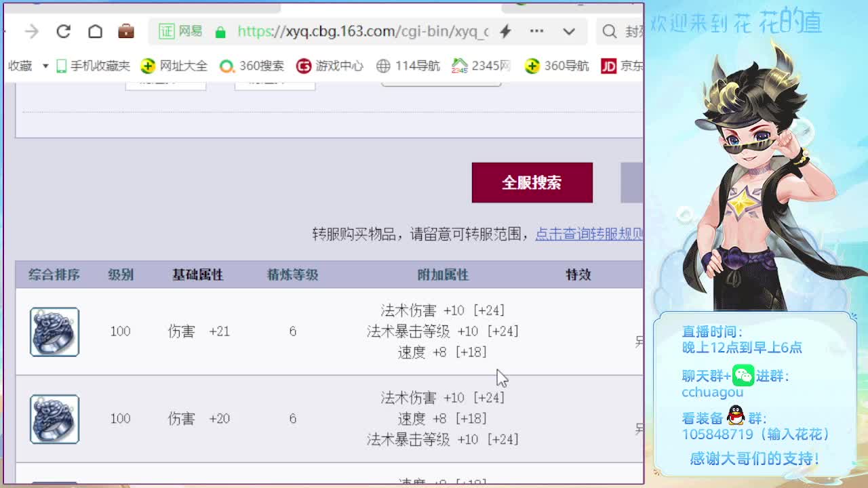This screenshot has height=488, width=868.
Task: Open ring item thumbnail with 伤害 +20
Action: pyautogui.click(x=54, y=420)
